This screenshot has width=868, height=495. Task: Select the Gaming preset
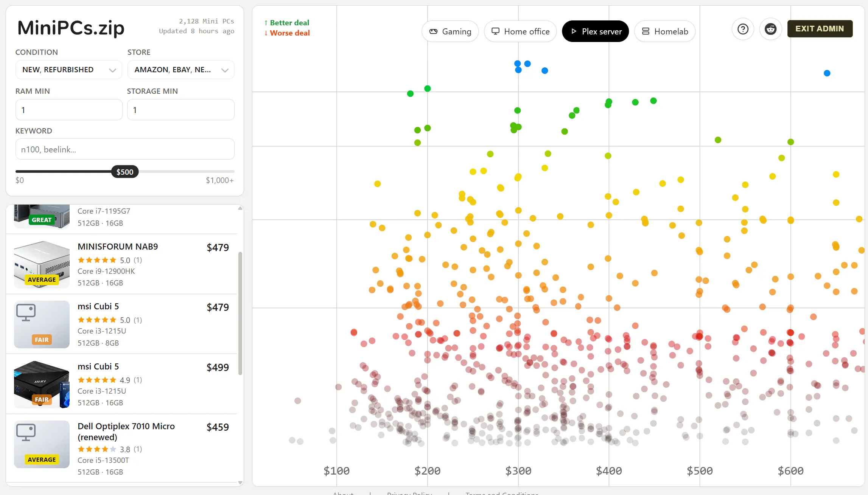tap(450, 31)
